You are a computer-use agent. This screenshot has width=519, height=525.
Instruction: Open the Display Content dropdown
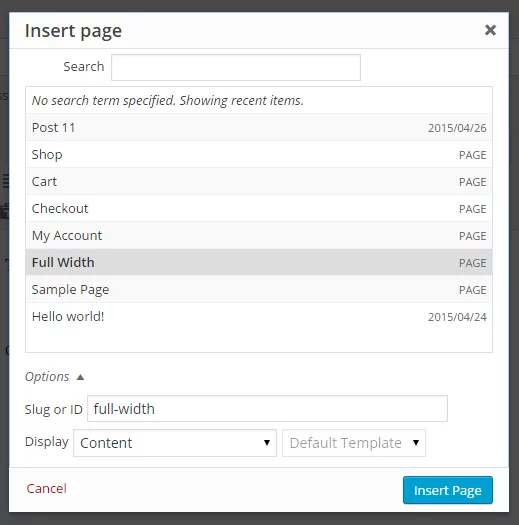[x=175, y=443]
